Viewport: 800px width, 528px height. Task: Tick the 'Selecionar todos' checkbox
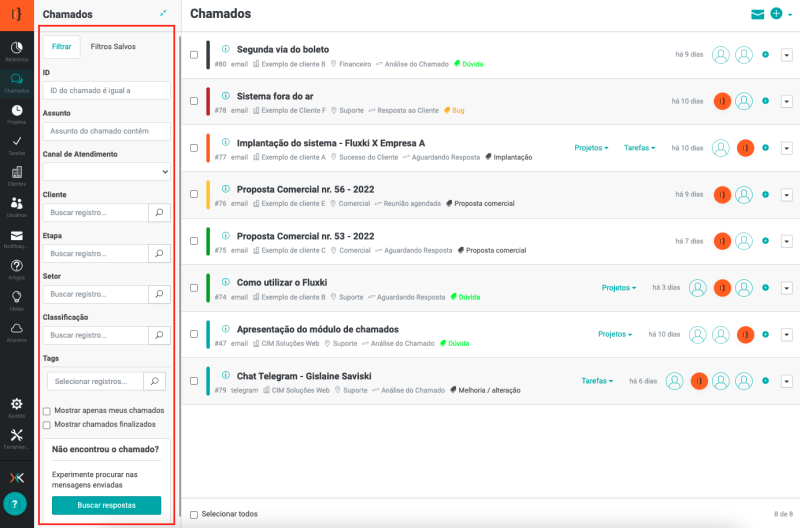[194, 514]
